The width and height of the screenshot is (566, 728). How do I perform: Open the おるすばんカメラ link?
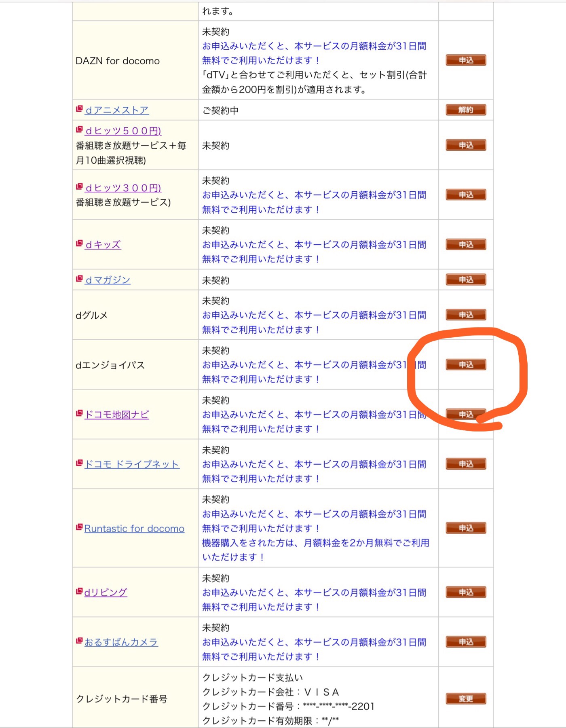[x=121, y=642]
